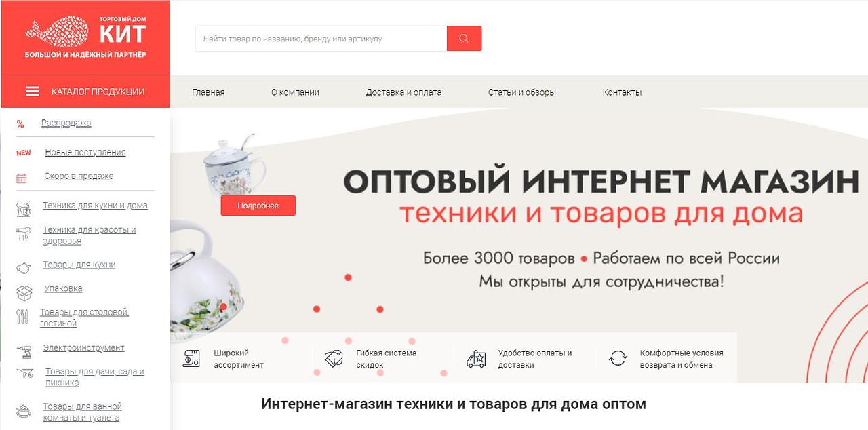Open the hamburger catalog menu icon

click(33, 92)
